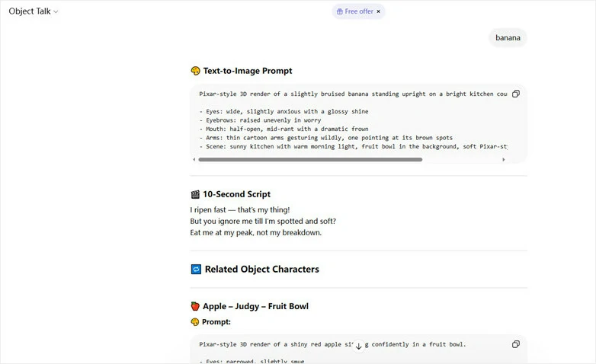The height and width of the screenshot is (364, 596).
Task: Click the 'Pixar-style 3D render of a shiny red apple' line
Action: tap(332, 344)
